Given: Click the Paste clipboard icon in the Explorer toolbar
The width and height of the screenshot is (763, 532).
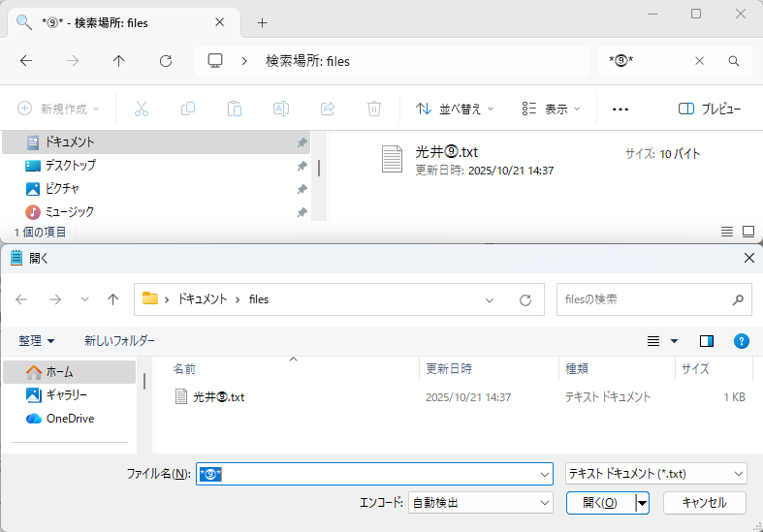Looking at the screenshot, I should (x=235, y=109).
